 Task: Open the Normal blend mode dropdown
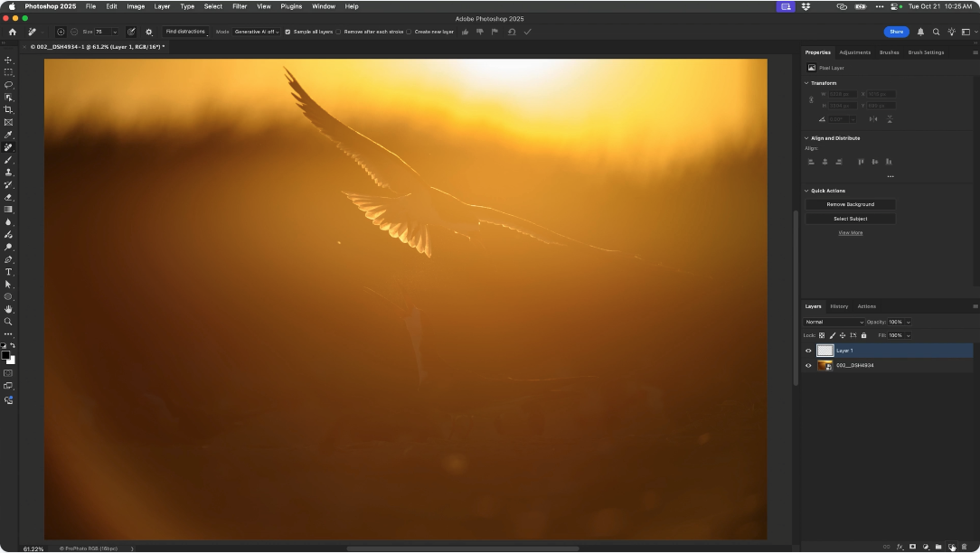[x=834, y=322]
